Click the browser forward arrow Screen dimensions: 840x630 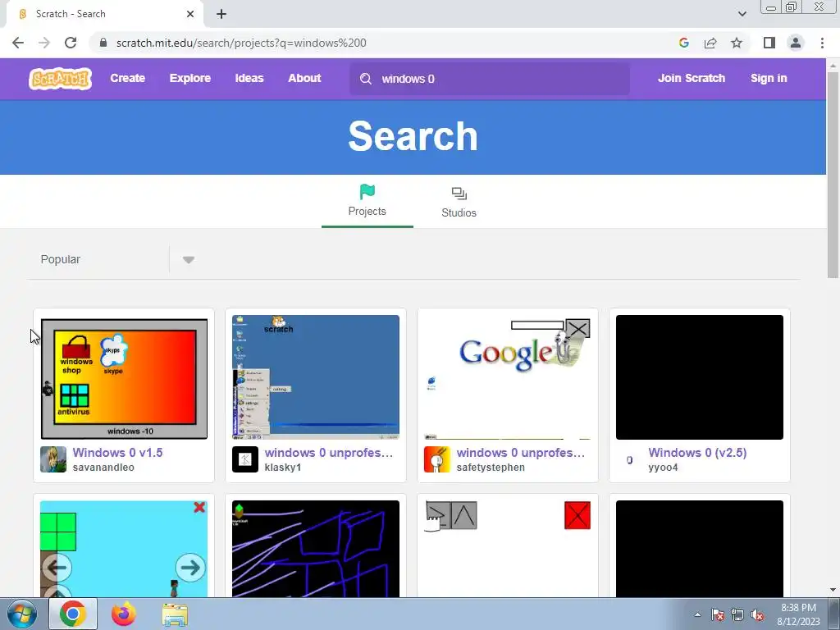(x=44, y=43)
